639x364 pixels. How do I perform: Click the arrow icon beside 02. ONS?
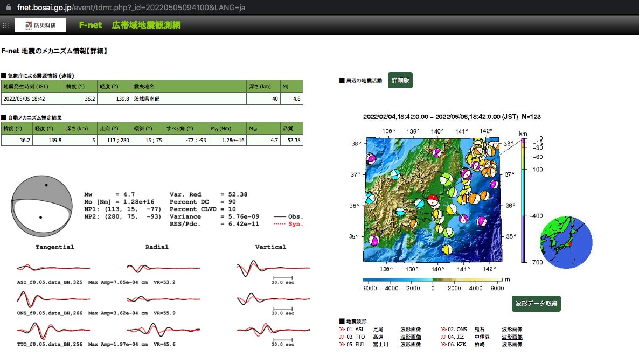click(443, 330)
